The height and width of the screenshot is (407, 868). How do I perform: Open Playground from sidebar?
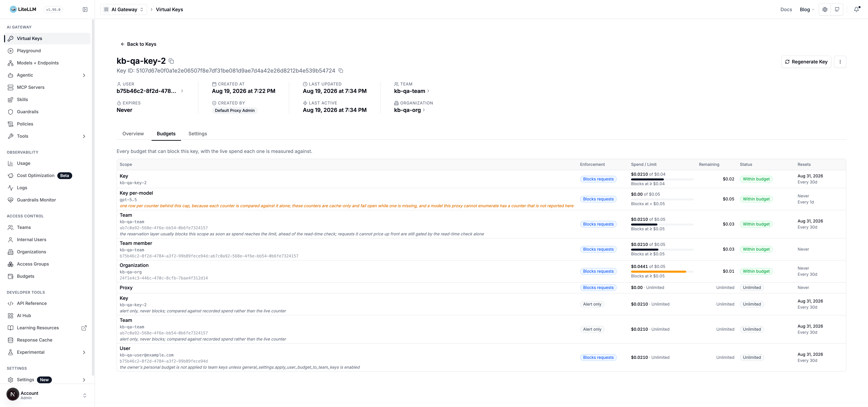[47, 51]
